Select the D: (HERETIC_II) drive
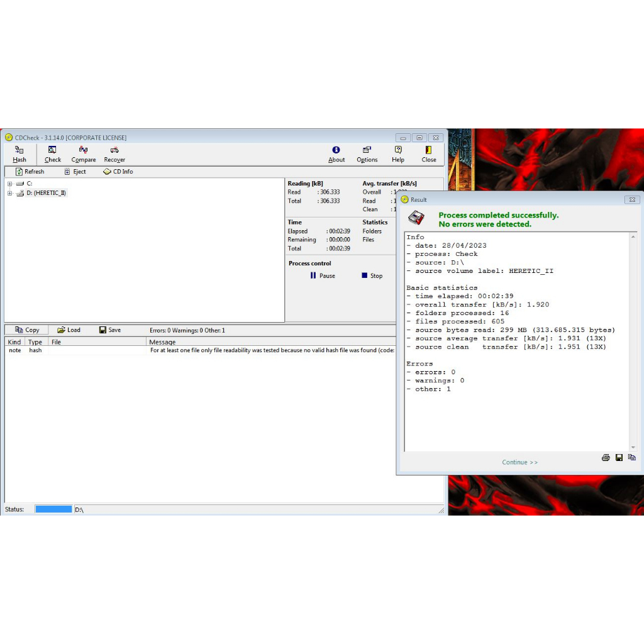 [x=46, y=193]
